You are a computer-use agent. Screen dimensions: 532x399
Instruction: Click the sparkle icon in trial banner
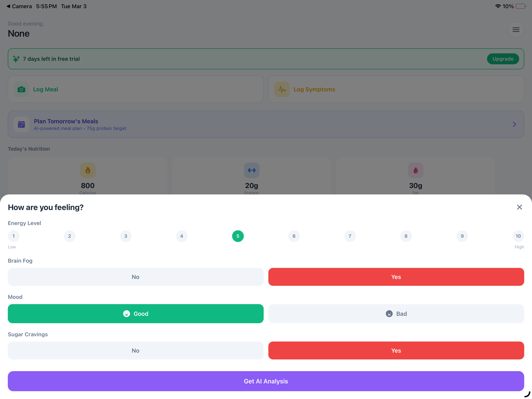coord(16,59)
